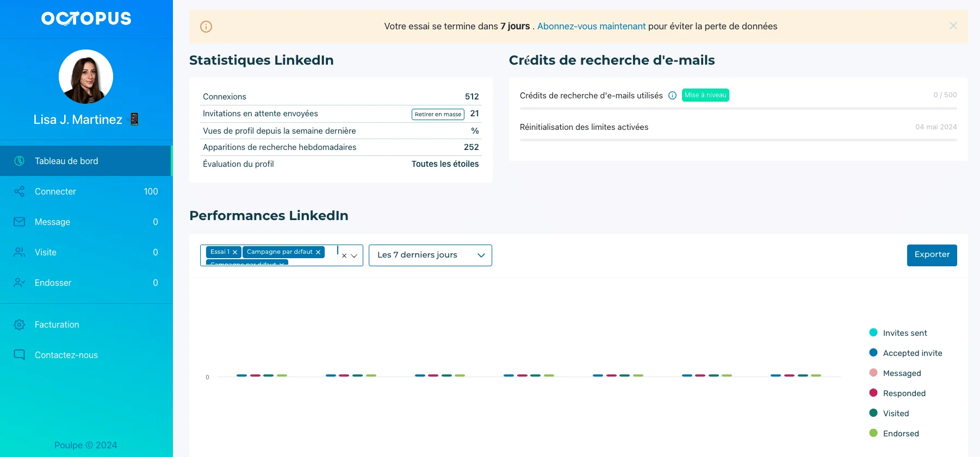This screenshot has width=980, height=457.
Task: Toggle Messaged legend series
Action: (895, 373)
